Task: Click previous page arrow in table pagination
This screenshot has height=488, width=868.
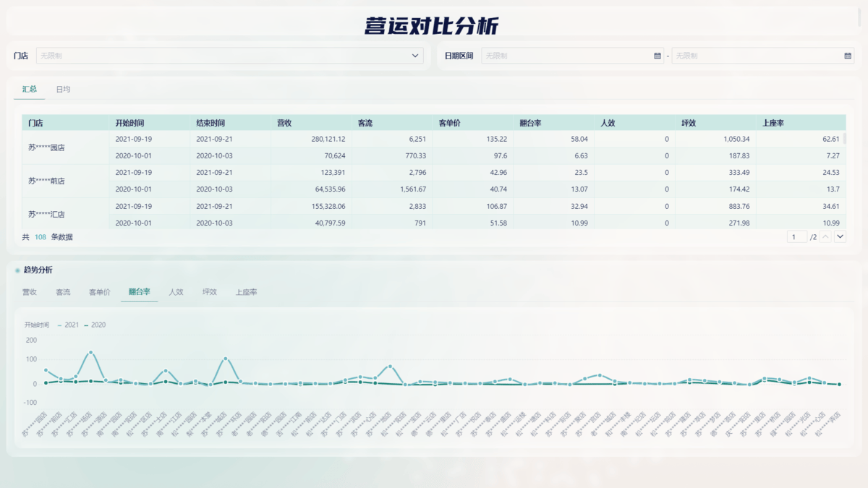Action: [825, 236]
